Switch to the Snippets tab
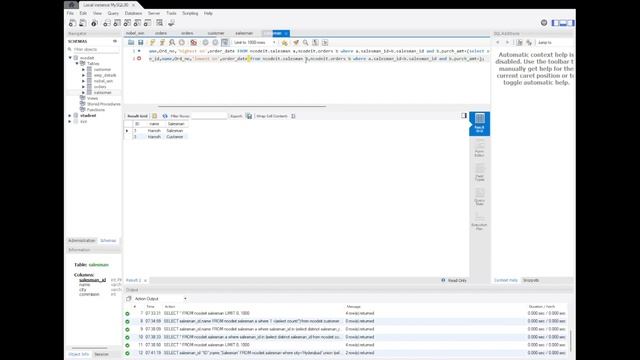Screen dimensions: 640x360 [x=531, y=280]
